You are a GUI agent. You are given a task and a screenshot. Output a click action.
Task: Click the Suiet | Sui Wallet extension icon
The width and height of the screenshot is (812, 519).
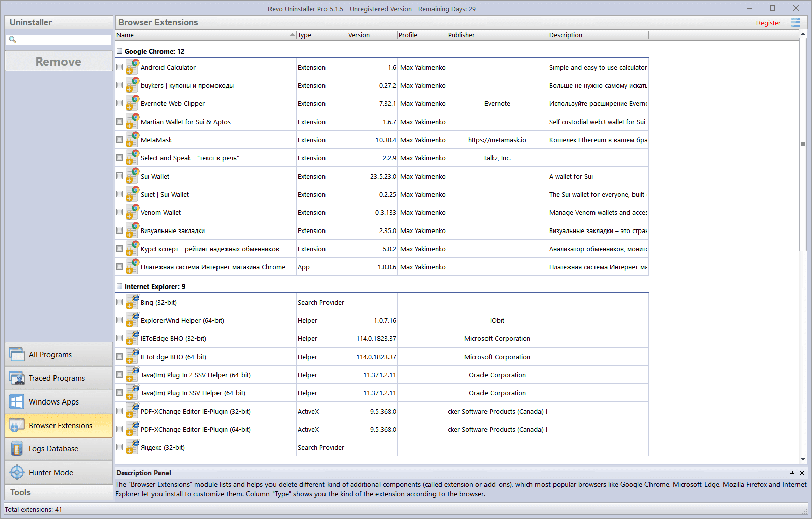132,194
